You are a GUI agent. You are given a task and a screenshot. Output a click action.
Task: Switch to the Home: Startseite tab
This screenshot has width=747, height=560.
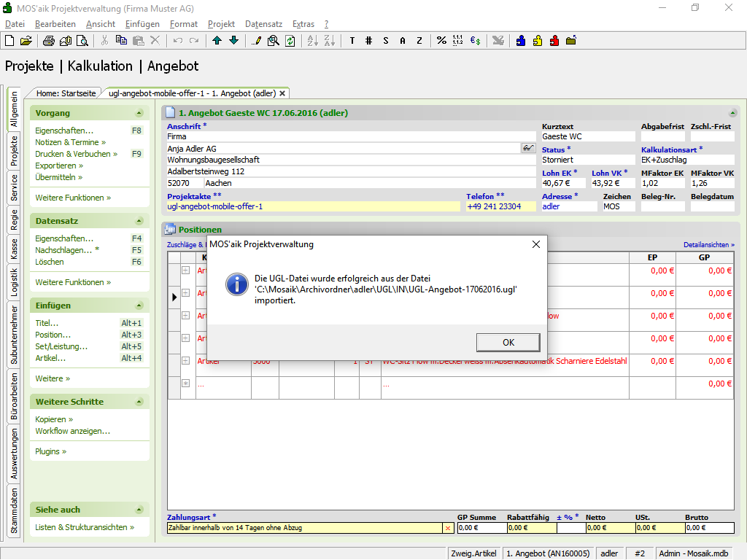(x=66, y=93)
